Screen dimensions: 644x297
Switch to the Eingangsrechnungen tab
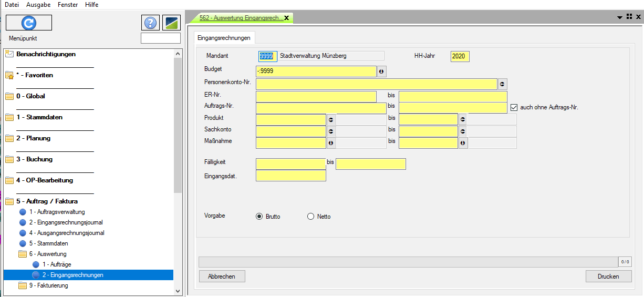click(224, 37)
